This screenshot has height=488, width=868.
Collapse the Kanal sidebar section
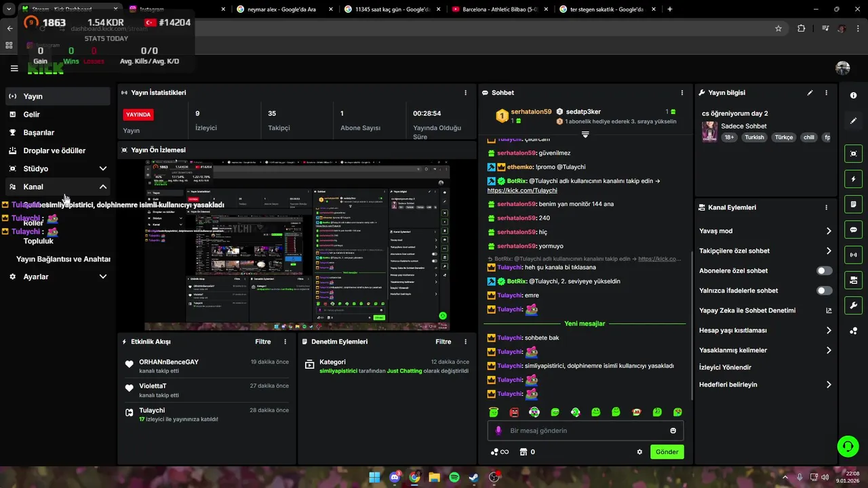103,187
